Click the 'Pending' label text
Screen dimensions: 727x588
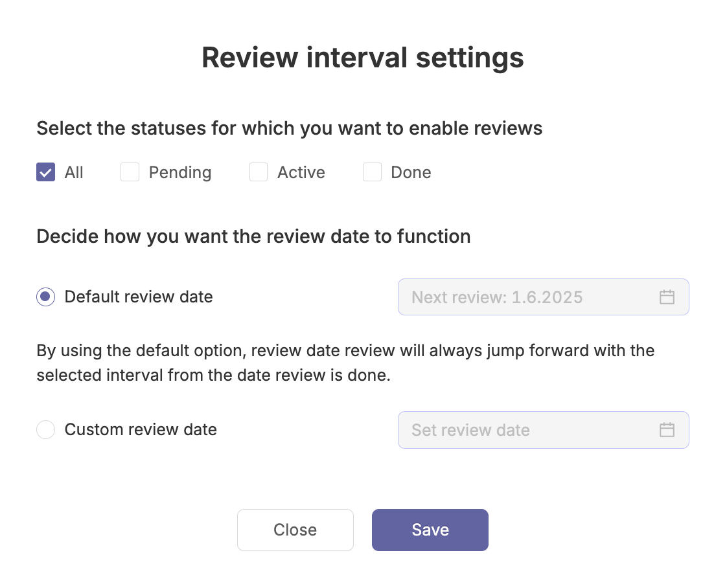pyautogui.click(x=180, y=172)
